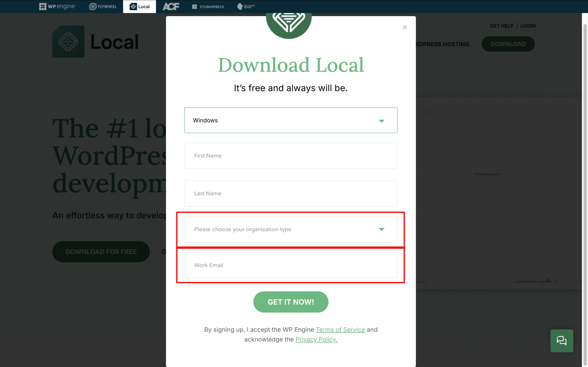Close the Download Local modal
Screen dimensions: 588x367
click(405, 27)
